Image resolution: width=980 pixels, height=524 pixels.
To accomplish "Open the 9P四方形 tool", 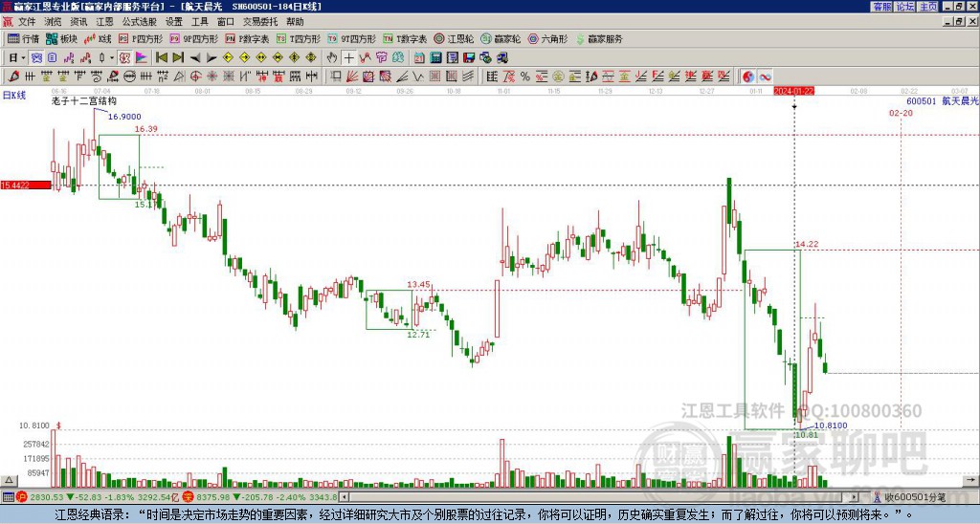I will point(194,38).
